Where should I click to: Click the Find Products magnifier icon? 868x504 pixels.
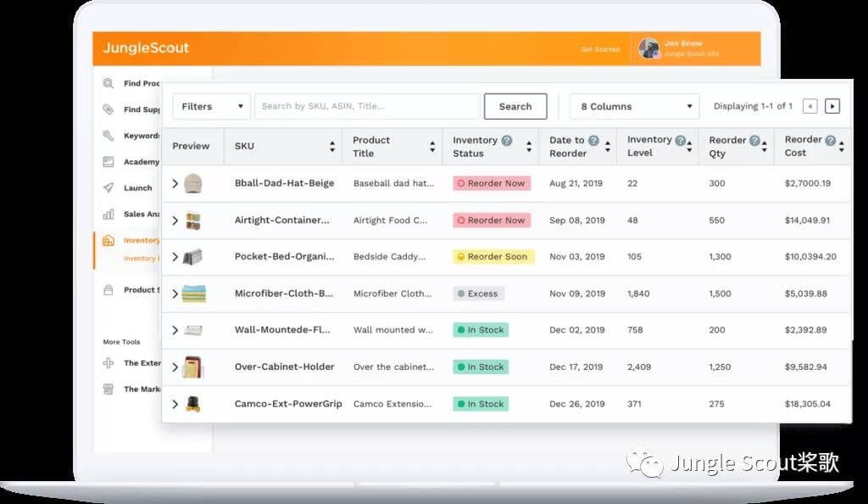[108, 84]
